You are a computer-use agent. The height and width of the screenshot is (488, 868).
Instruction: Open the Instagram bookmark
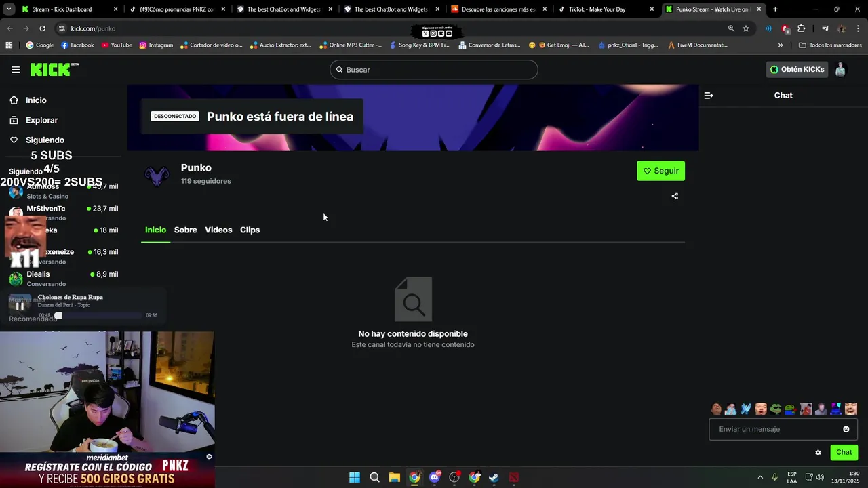pos(156,45)
